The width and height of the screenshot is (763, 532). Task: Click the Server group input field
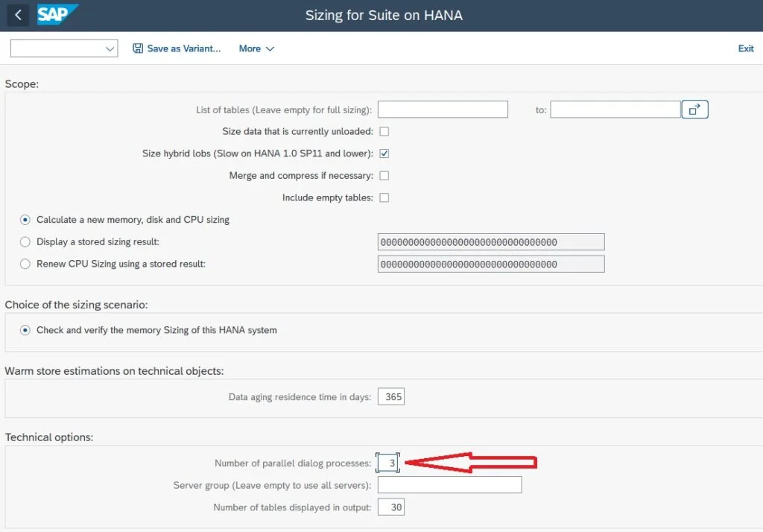click(449, 485)
